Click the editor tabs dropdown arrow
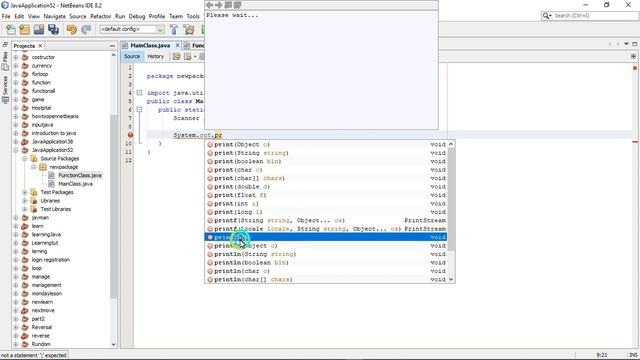The width and height of the screenshot is (640, 360). click(x=626, y=44)
